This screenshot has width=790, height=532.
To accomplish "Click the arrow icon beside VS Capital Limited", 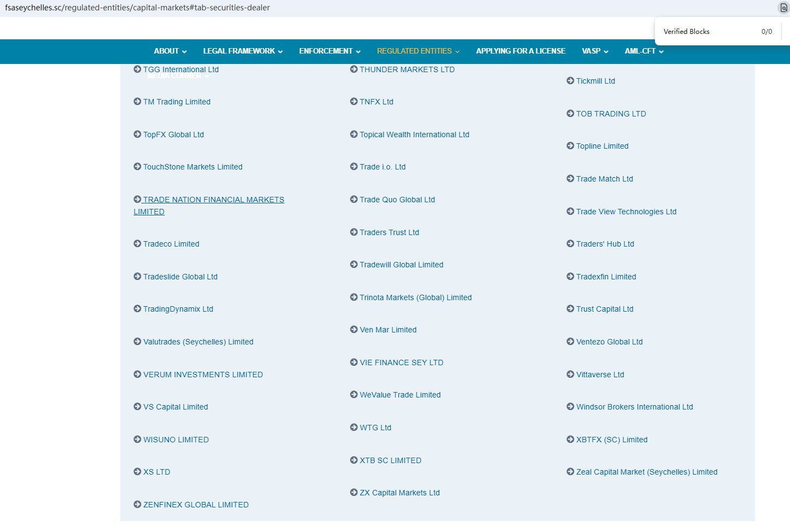I will tap(137, 406).
